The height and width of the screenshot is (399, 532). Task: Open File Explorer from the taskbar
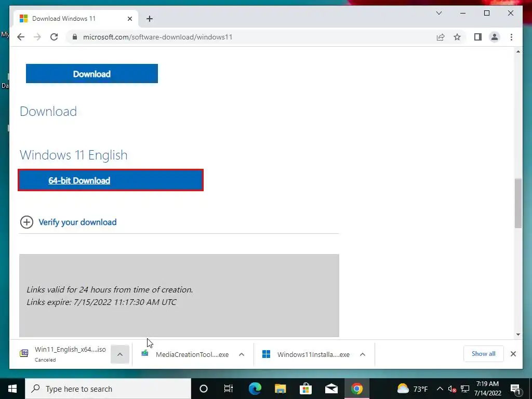[280, 389]
